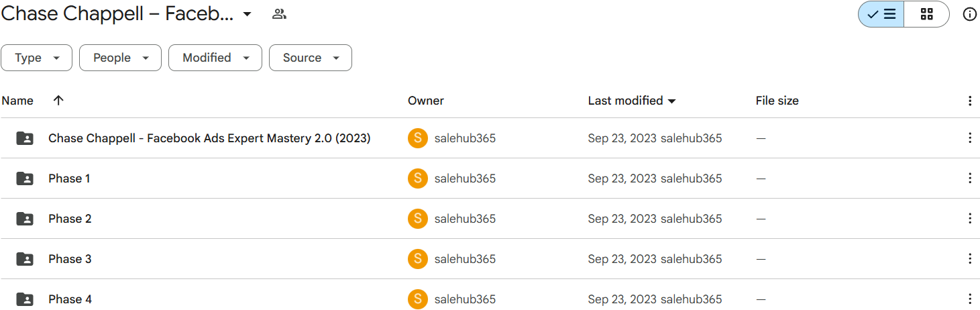Open the column header more options icon
The height and width of the screenshot is (310, 980).
[969, 101]
